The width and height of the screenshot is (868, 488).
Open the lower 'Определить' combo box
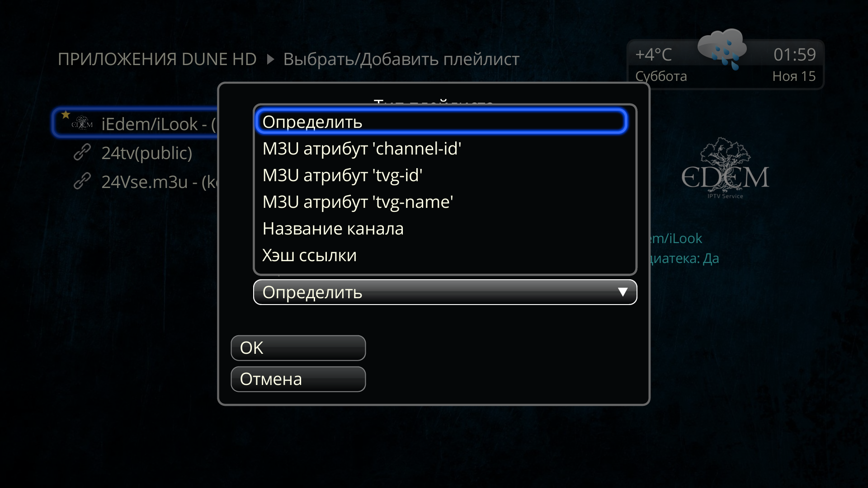click(445, 292)
